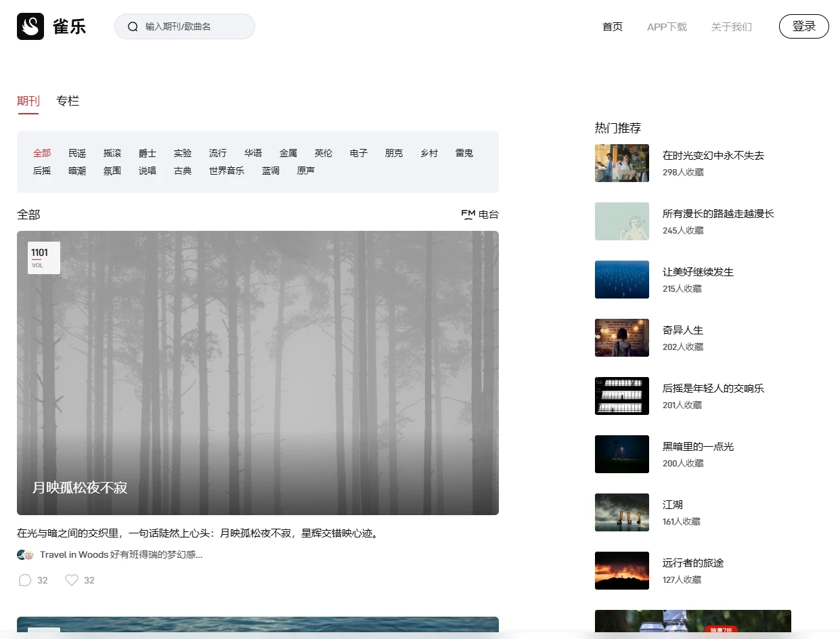Screen dimensions: 840x639
Task: Click the 1101 VOL badge
Action: [x=44, y=258]
